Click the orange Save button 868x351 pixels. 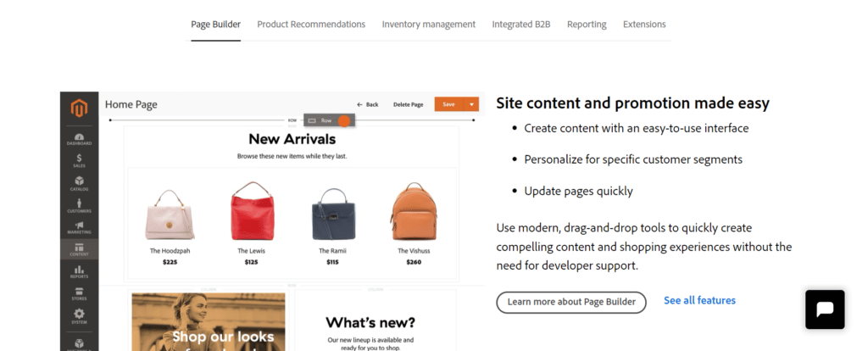[449, 104]
